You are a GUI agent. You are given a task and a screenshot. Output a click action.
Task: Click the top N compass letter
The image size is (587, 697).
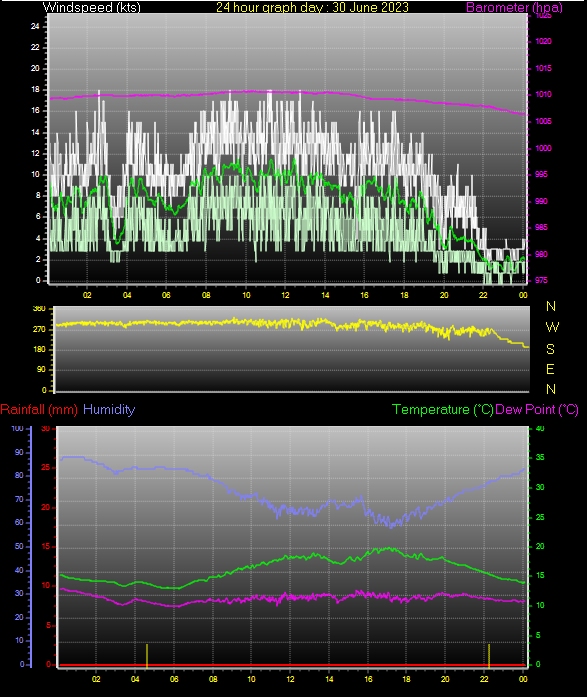tap(551, 306)
